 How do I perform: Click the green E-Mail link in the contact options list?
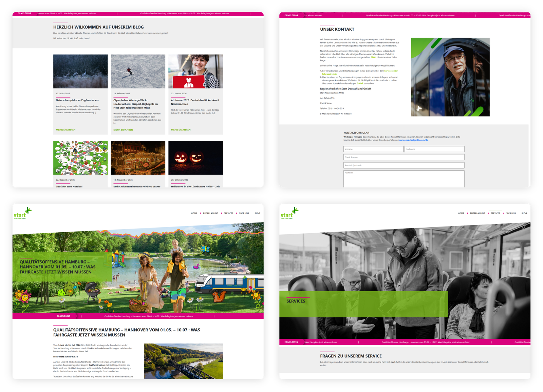coord(360,83)
